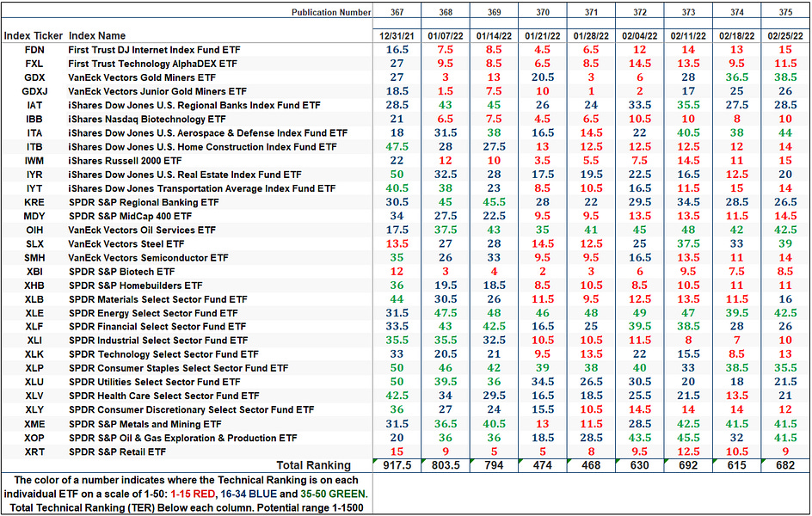
Task: Select the 02/04/22 date header
Action: (640, 36)
